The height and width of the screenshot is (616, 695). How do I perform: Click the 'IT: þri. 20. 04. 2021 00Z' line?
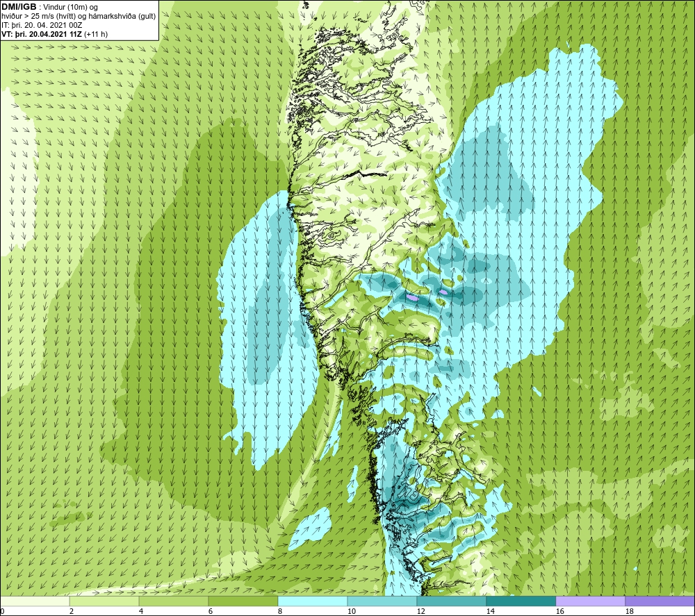pos(42,25)
